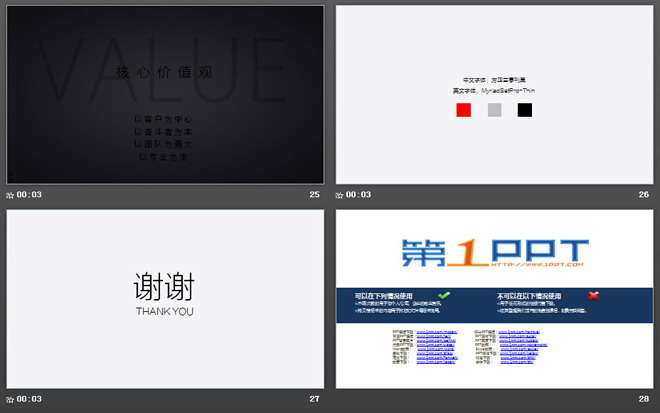This screenshot has width=660, height=413.
Task: Open the first link in slide 28's left column
Action: 435,330
